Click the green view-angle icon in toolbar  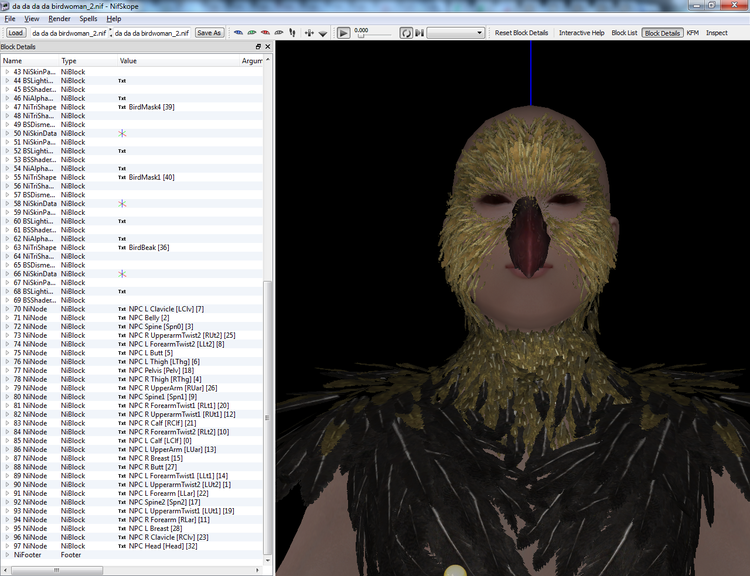[252, 33]
